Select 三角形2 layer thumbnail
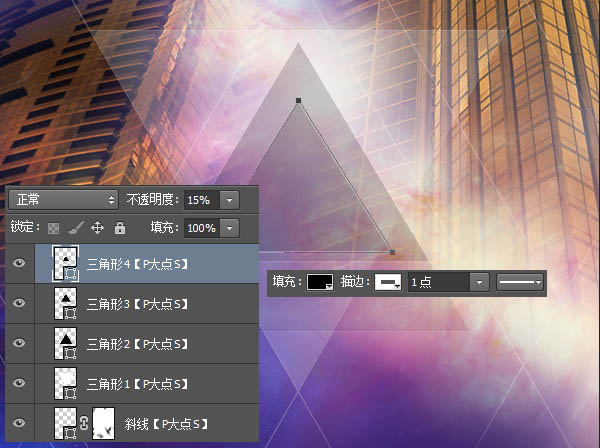Viewport: 600px width, 448px height. click(x=65, y=343)
